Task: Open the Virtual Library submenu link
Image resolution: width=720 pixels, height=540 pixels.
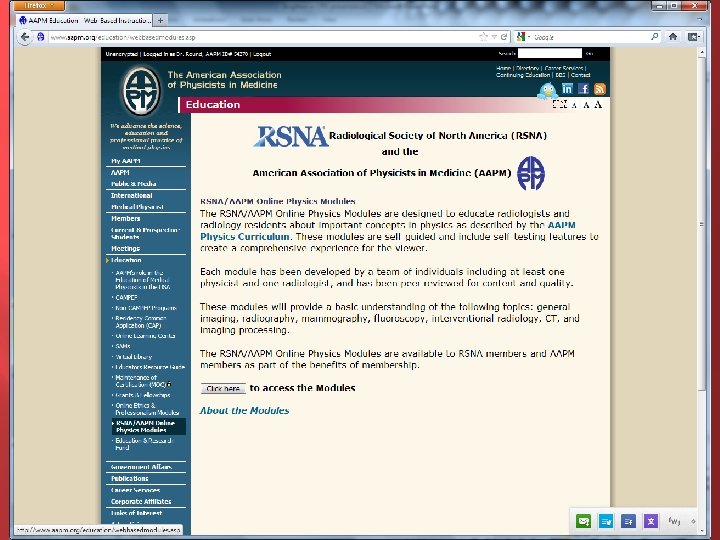Action: coord(134,357)
